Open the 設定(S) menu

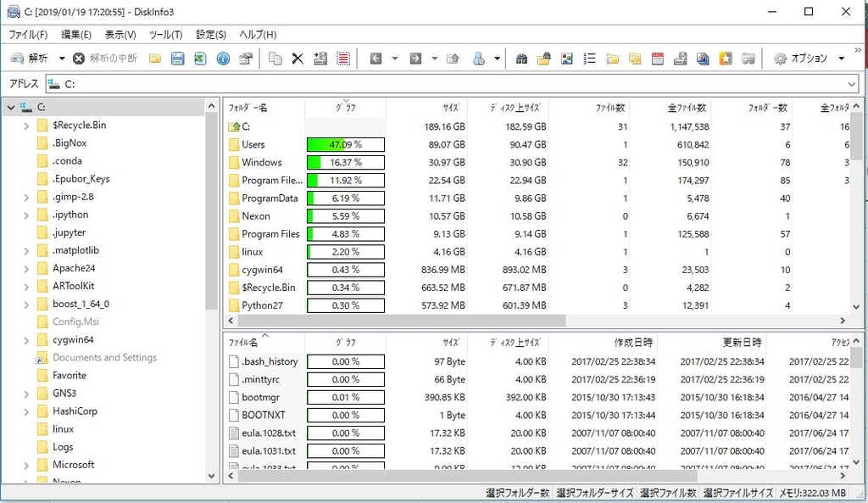211,34
